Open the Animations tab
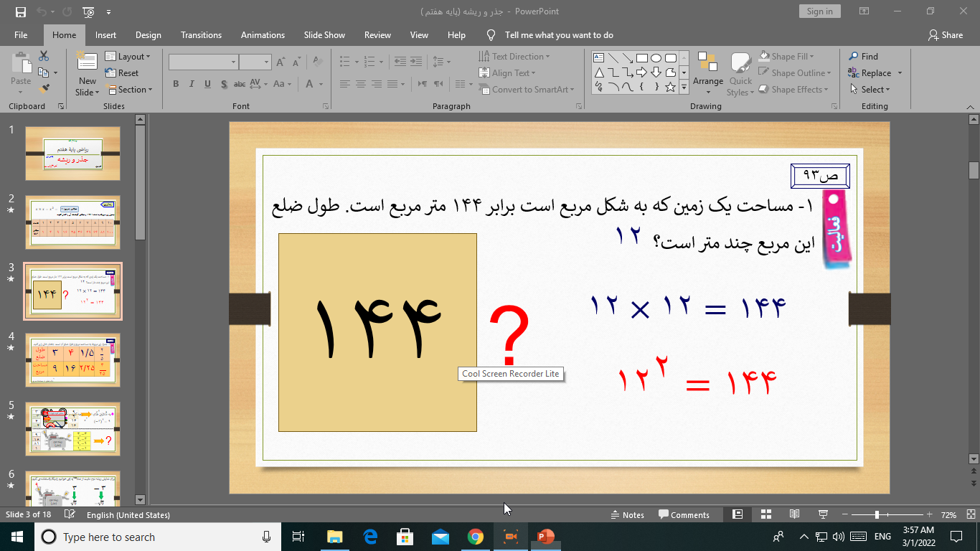The width and height of the screenshot is (980, 551). click(263, 35)
